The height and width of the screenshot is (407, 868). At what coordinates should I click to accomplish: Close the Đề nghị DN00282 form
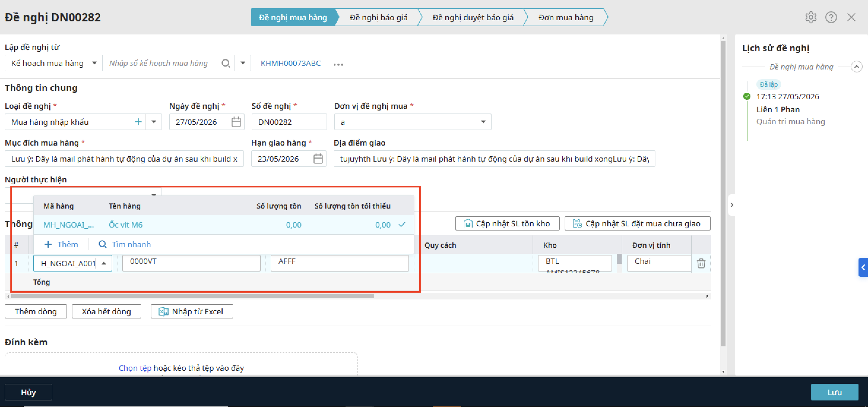click(851, 17)
